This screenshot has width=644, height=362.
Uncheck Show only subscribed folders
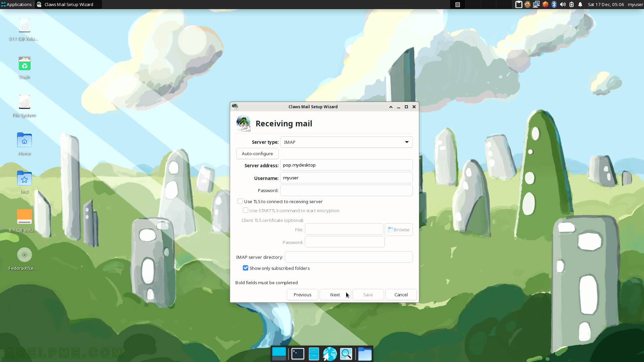(x=246, y=268)
